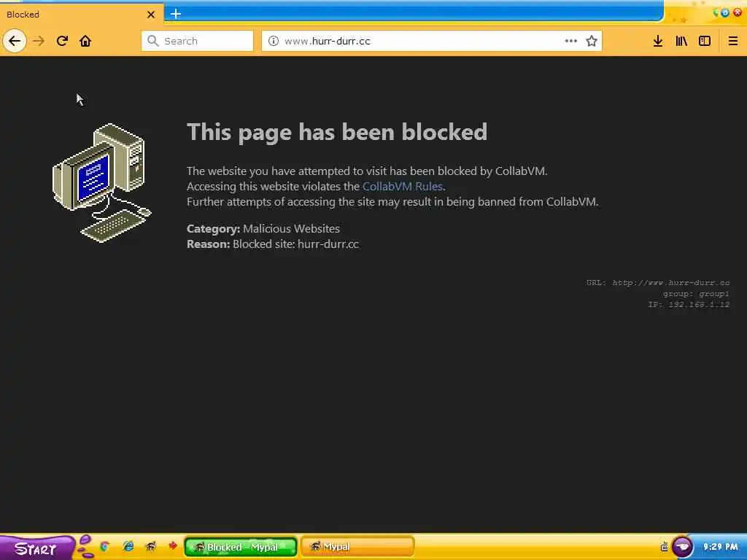Open the browser hamburger menu

732,41
